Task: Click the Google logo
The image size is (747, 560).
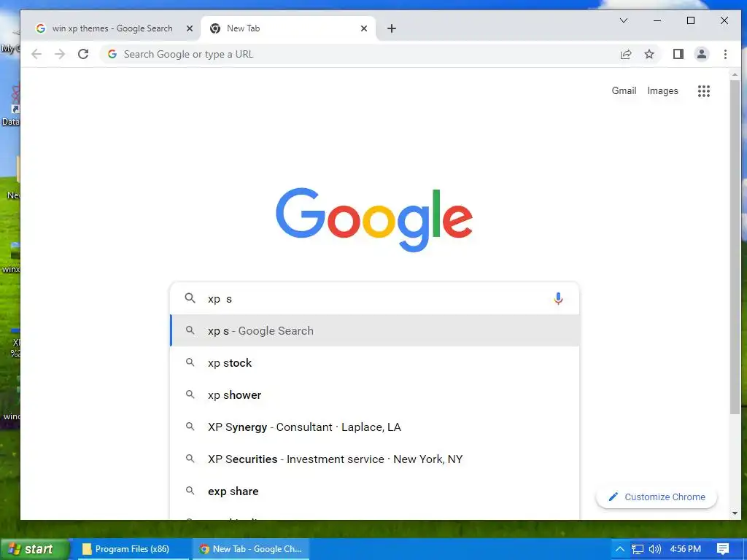Action: tap(374, 219)
